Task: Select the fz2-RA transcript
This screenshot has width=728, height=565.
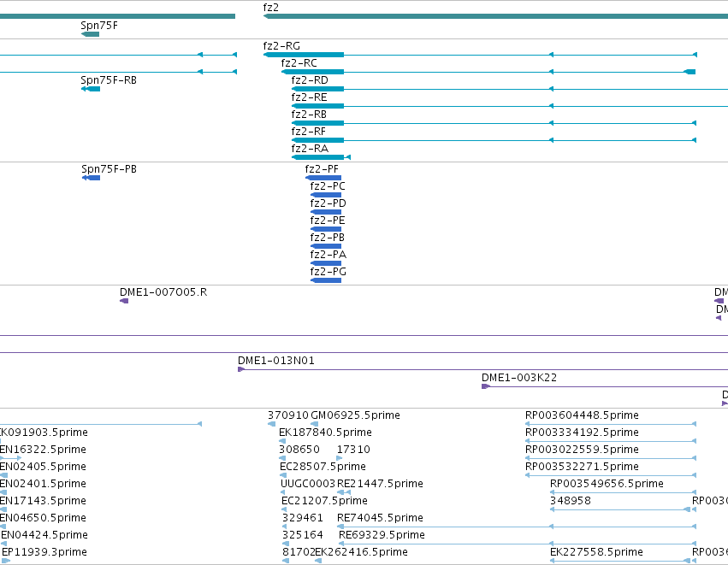Action: pyautogui.click(x=321, y=157)
